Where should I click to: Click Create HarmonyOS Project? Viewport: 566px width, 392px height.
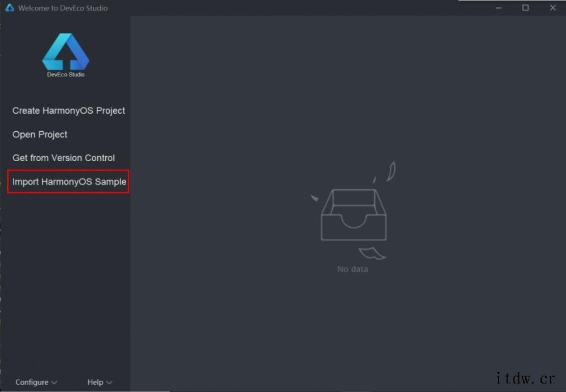click(68, 111)
